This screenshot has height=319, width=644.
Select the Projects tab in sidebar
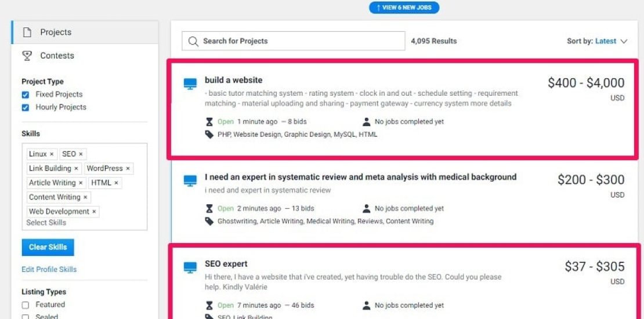(x=56, y=32)
